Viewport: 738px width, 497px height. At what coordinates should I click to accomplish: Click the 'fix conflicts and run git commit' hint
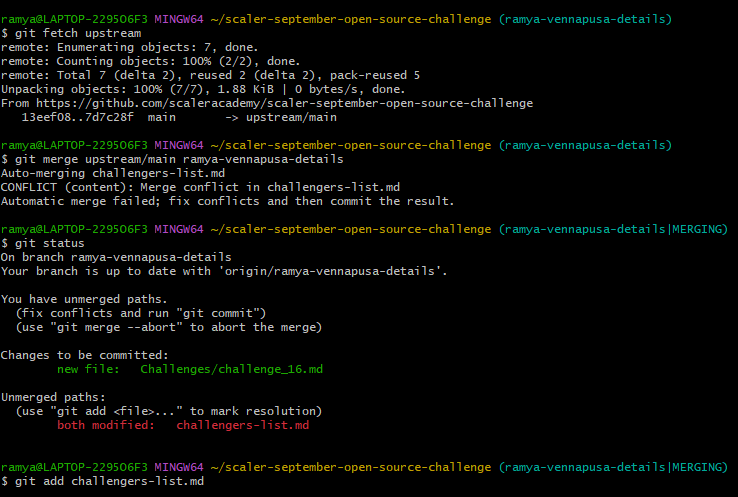141,313
